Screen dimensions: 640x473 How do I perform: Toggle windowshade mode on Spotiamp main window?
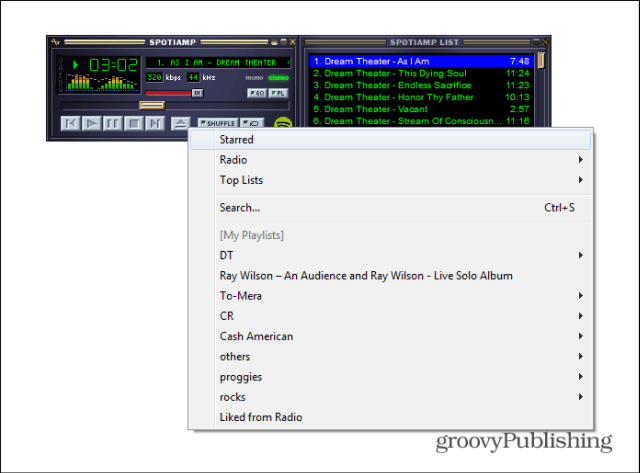tap(283, 42)
